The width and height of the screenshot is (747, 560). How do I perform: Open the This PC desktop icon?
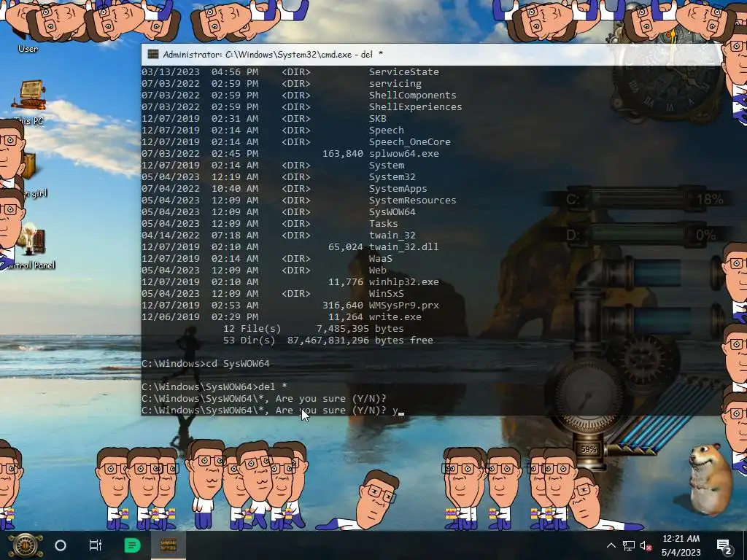pos(29,102)
